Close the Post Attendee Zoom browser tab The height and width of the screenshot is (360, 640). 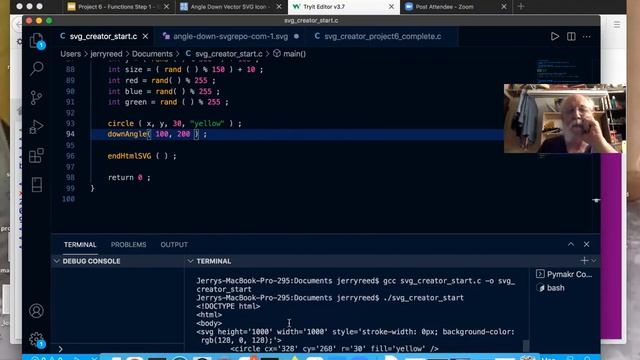(x=504, y=7)
